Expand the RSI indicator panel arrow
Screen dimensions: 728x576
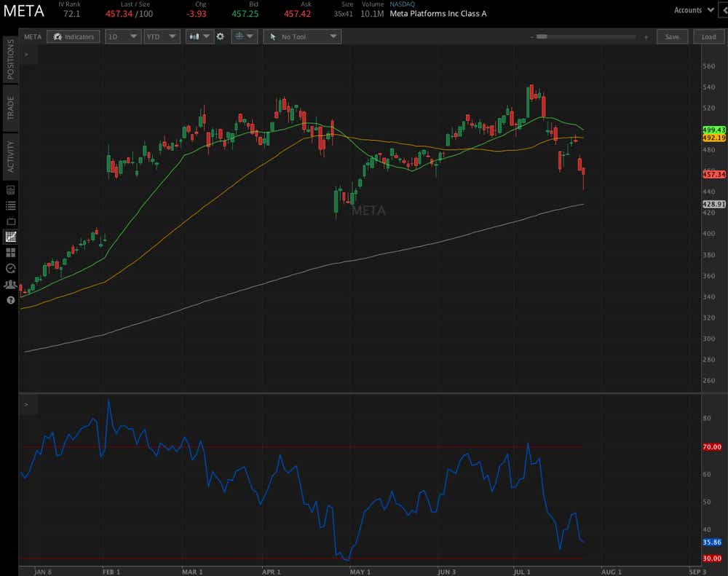pyautogui.click(x=26, y=405)
